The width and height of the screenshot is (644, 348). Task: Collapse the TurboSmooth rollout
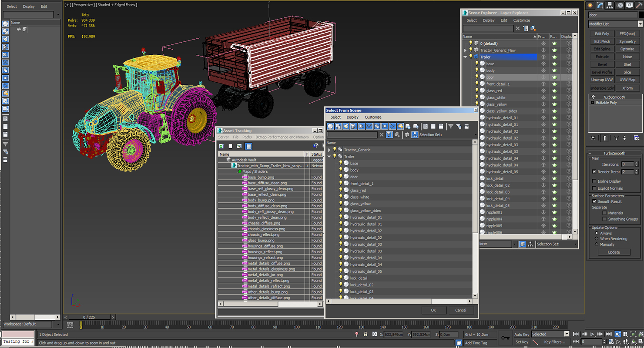(x=614, y=153)
